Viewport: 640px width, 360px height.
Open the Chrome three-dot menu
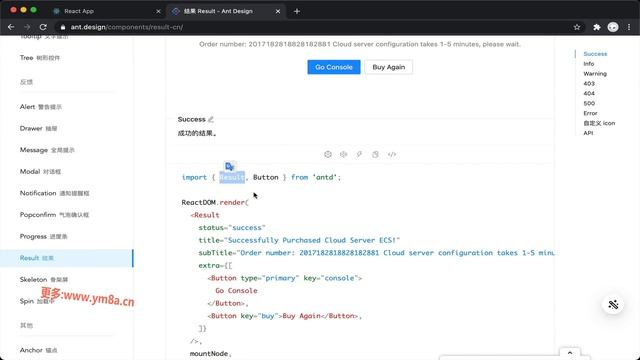629,27
